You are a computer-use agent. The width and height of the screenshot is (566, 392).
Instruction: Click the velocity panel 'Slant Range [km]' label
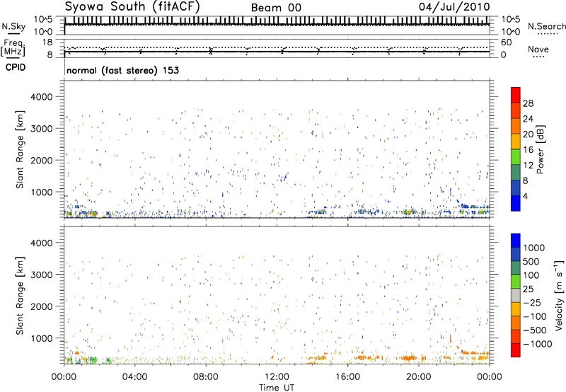[20, 295]
